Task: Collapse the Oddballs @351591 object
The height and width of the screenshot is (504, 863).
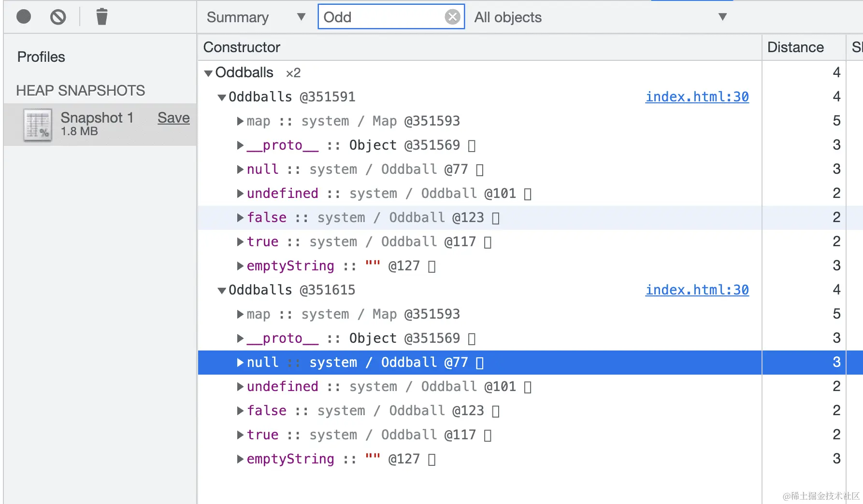Action: 222,98
